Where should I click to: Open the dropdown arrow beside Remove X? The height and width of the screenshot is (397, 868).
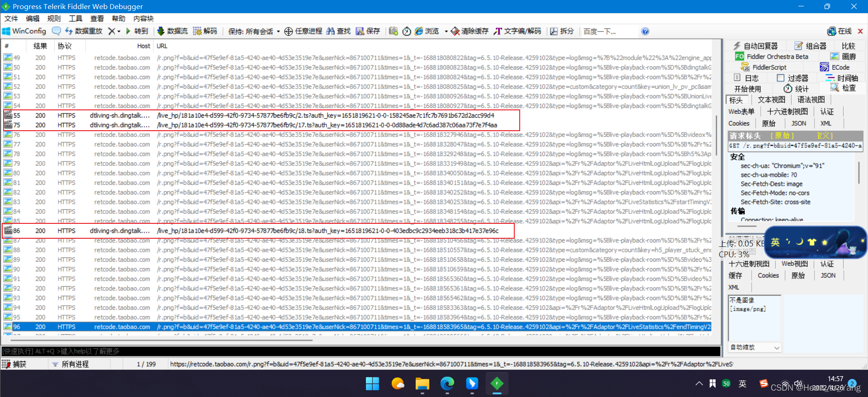119,31
